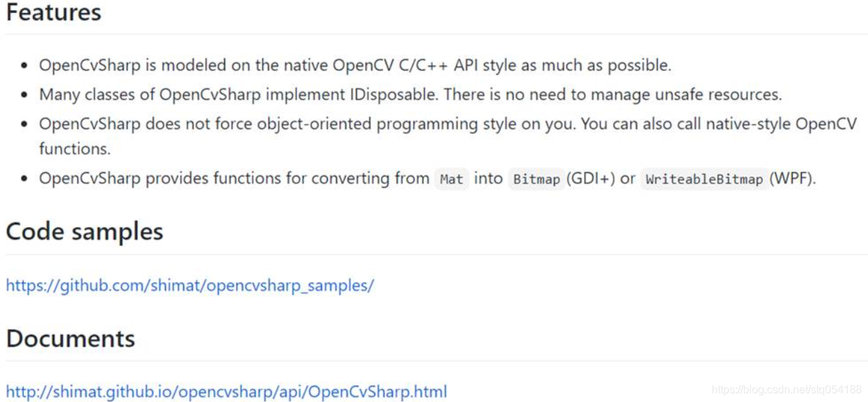868x402 pixels.
Task: Open the opencvsharp_samples GitHub link
Action: 190,285
